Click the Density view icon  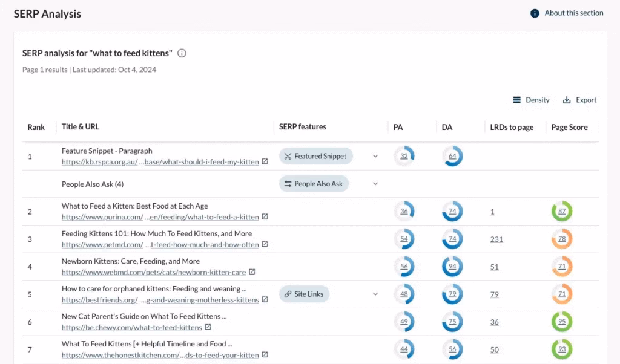517,100
